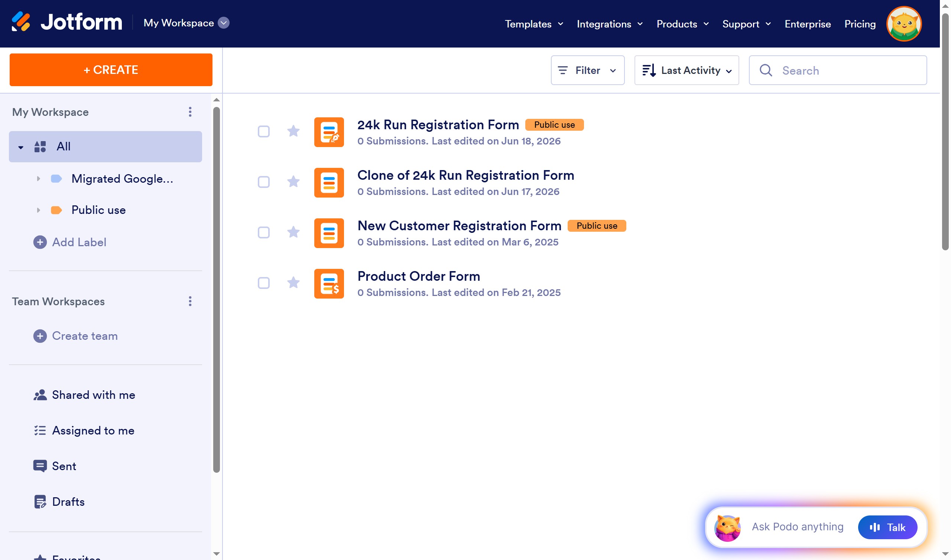This screenshot has width=951, height=560.
Task: Click the Drafts document icon
Action: (40, 502)
